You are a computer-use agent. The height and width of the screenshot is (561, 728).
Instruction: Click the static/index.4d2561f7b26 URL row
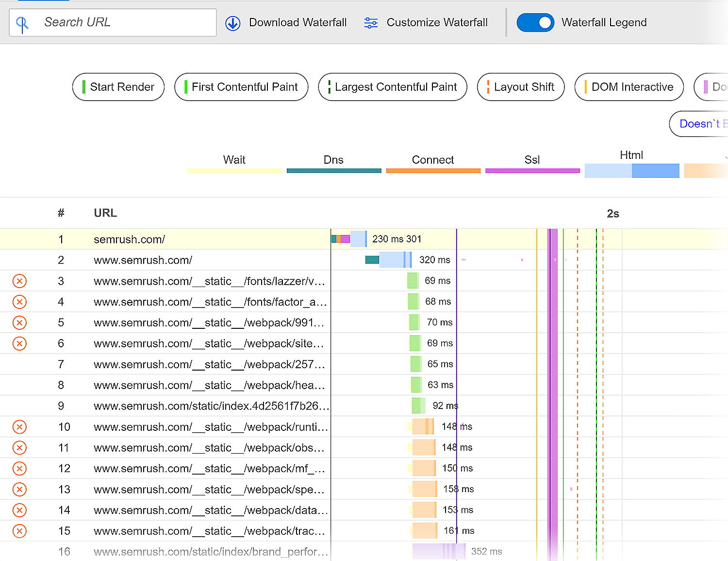pos(212,406)
